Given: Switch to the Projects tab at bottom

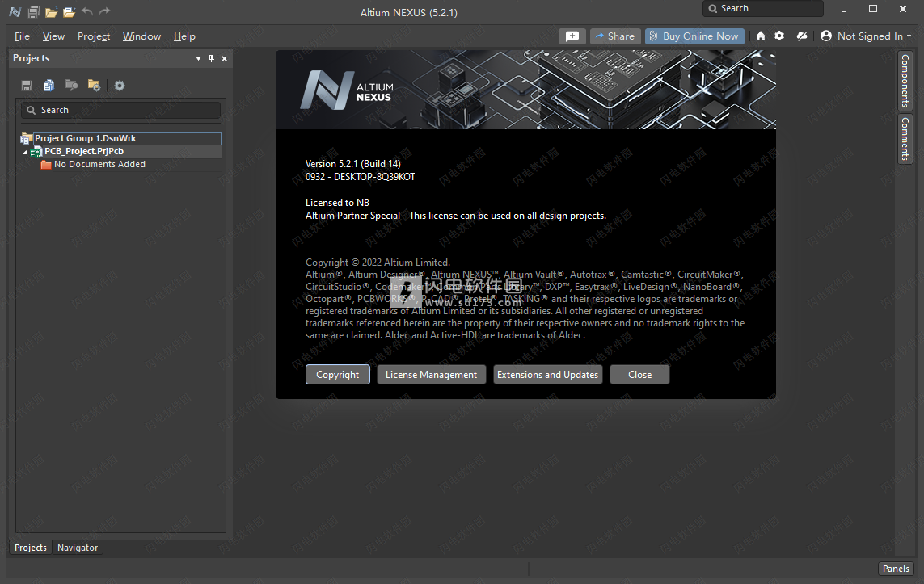Looking at the screenshot, I should 31,548.
